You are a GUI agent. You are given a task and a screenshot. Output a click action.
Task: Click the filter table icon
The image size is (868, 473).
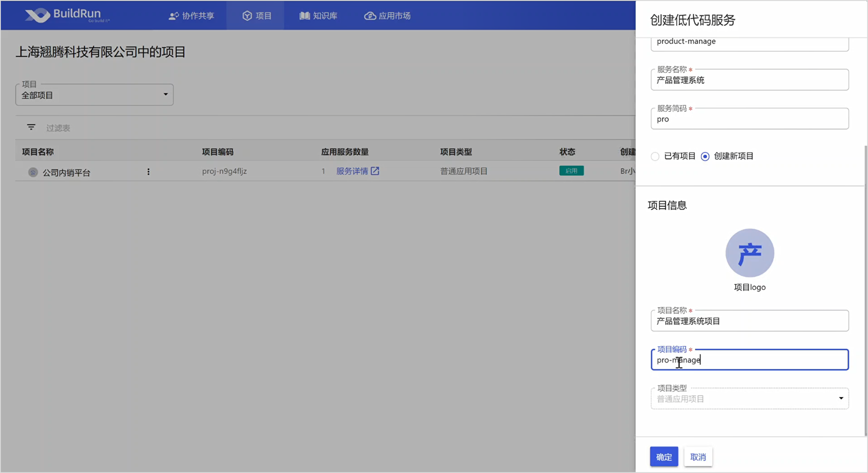[x=31, y=127]
